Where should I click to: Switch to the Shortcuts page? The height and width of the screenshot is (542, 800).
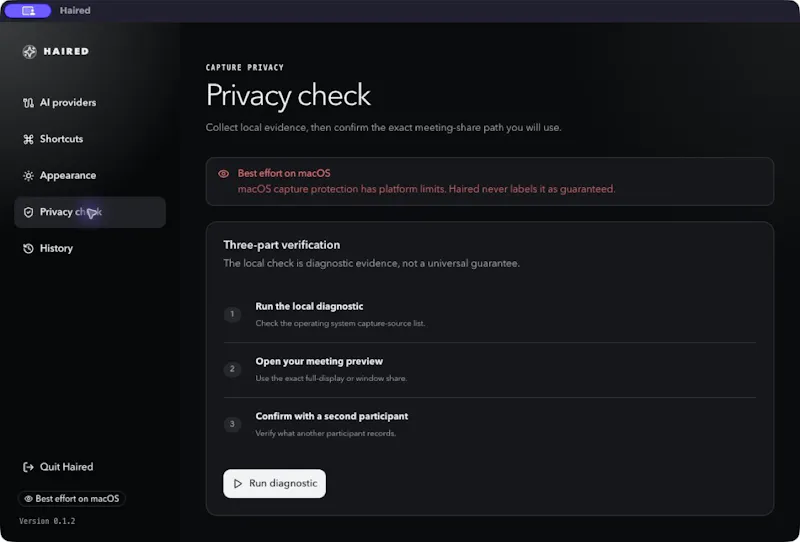click(x=90, y=139)
